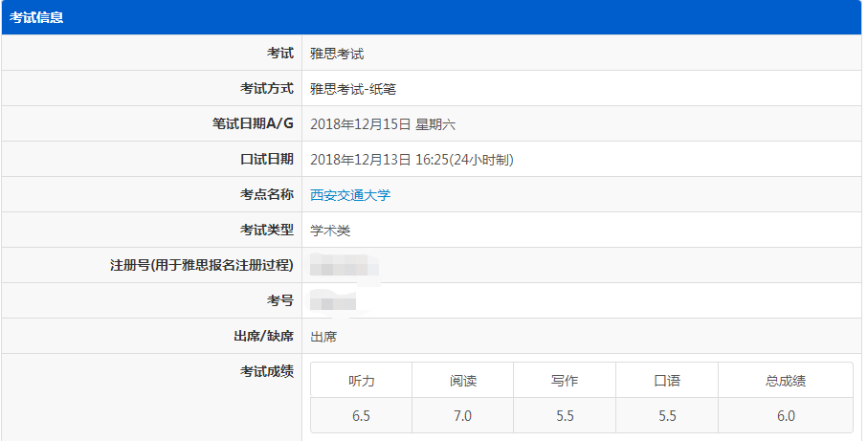Select the writing score 5.5 under 写作
Viewport: 868px width, 441px height.
point(565,416)
